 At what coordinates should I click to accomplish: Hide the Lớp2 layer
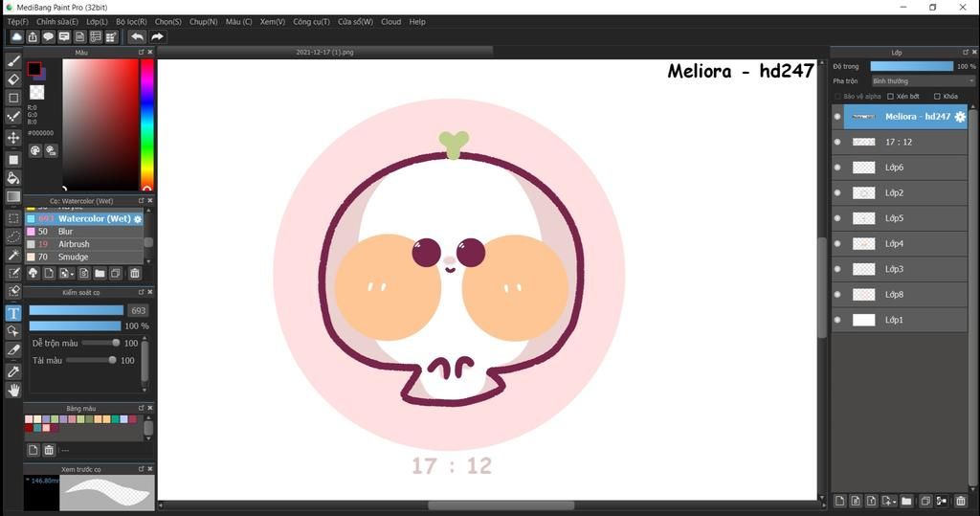pos(837,192)
